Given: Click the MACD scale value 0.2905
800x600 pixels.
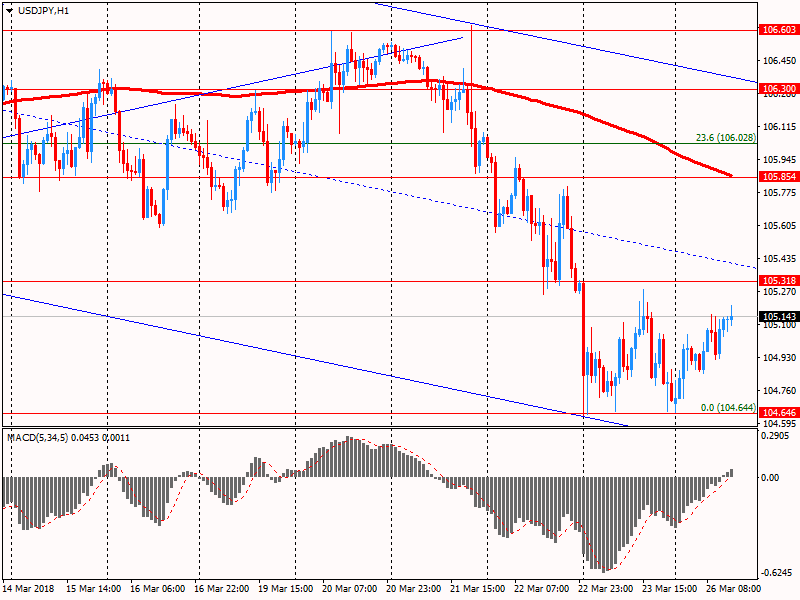Looking at the screenshot, I should (x=774, y=436).
